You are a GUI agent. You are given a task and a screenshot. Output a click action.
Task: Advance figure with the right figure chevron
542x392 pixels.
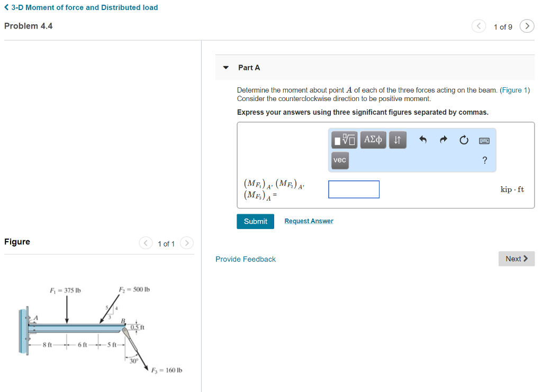pos(187,243)
